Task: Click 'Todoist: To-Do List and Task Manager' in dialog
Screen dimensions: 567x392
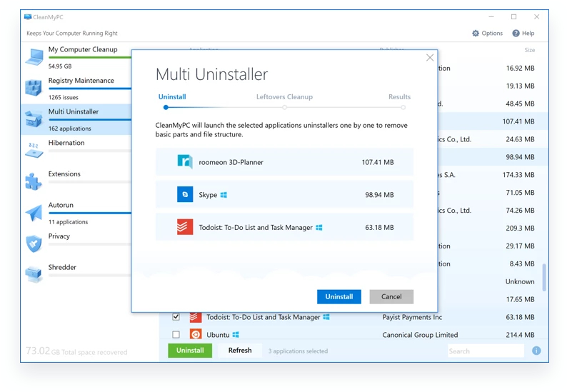Action: click(256, 228)
